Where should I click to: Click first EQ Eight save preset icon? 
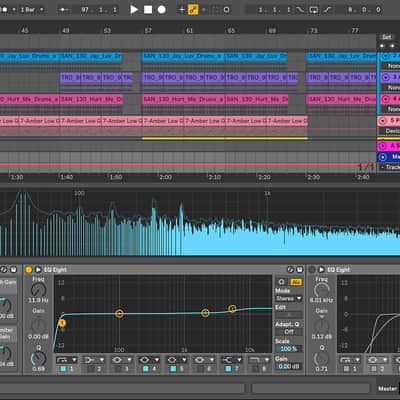(300, 269)
